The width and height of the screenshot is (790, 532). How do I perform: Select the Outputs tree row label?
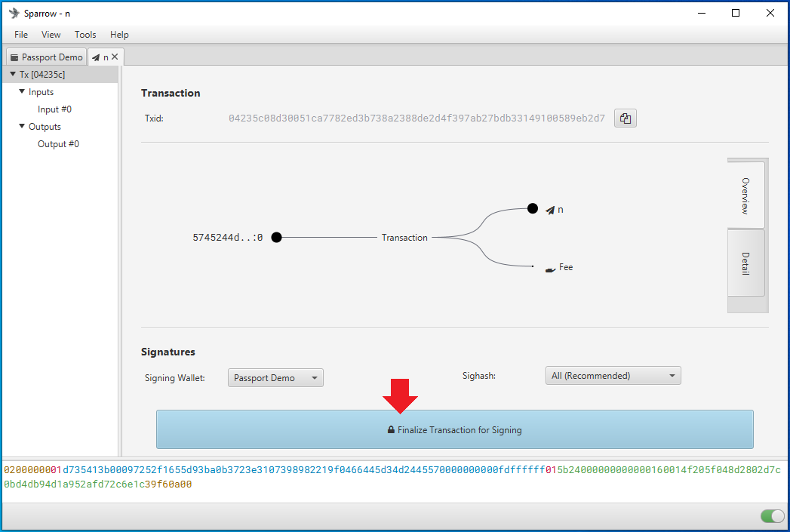(x=45, y=127)
